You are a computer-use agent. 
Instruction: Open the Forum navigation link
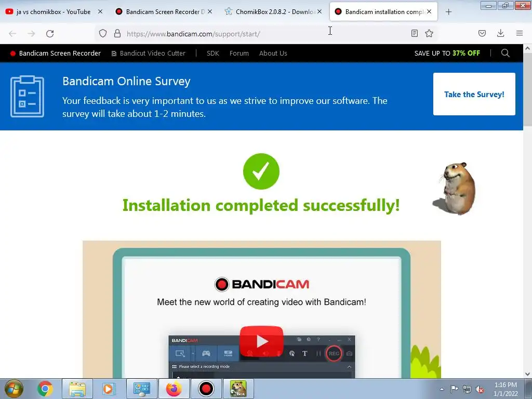239,54
